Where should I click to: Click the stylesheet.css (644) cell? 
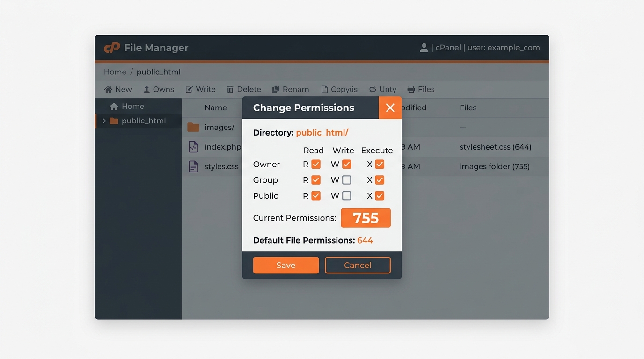[495, 147]
